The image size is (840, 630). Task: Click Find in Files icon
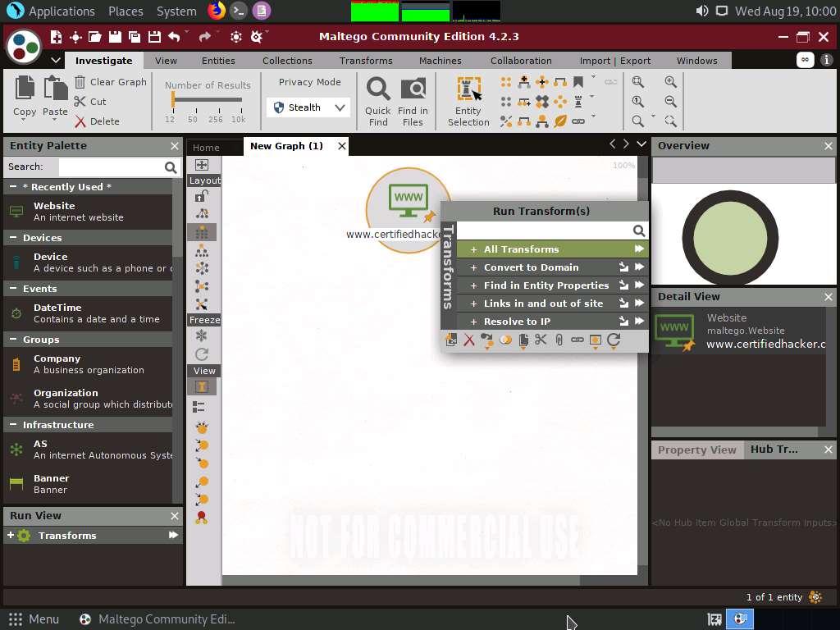[x=413, y=89]
